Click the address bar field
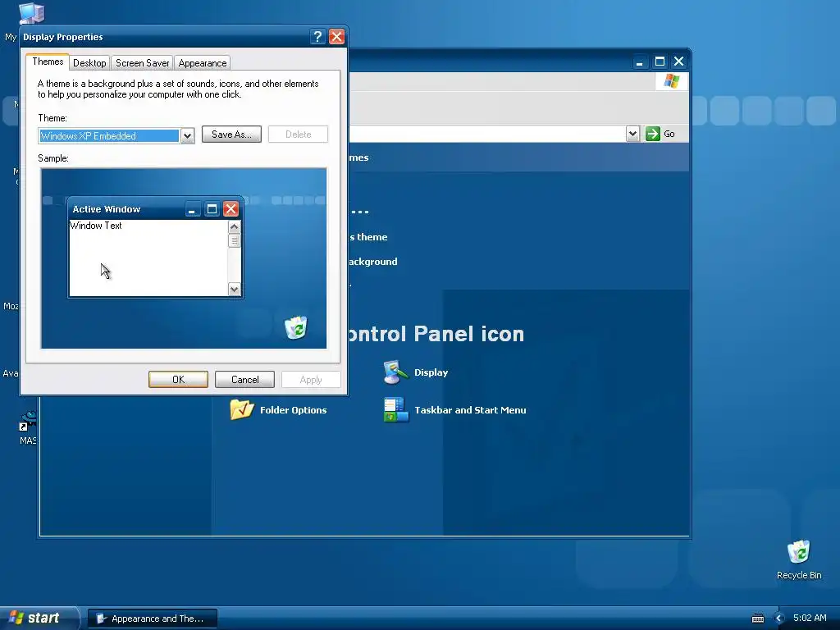The width and height of the screenshot is (840, 630). [x=487, y=134]
